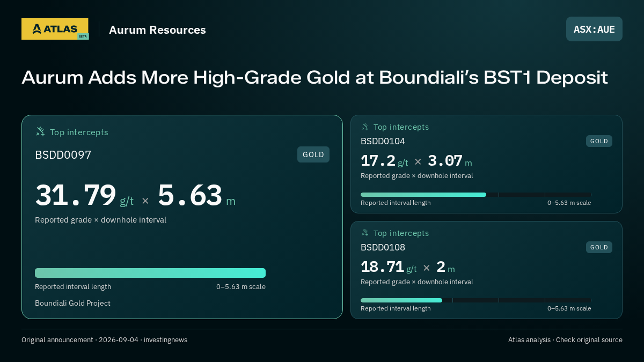Screen dimensions: 644x362
Task: Click the small BETA tag on the Atlas logo
Action: 83,36
